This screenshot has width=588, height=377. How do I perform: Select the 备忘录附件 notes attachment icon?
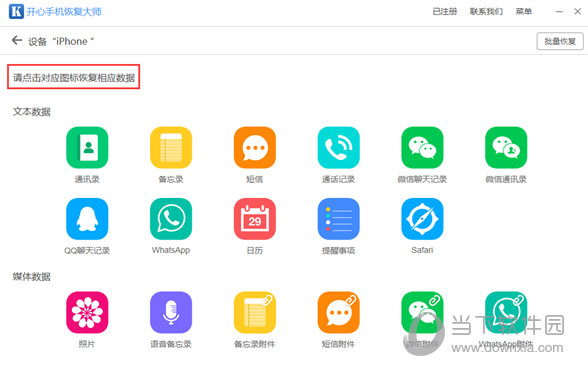[255, 312]
